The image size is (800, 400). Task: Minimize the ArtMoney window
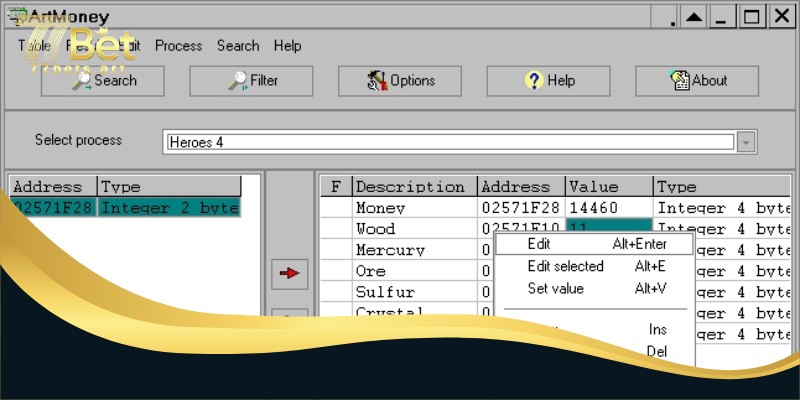[x=721, y=17]
